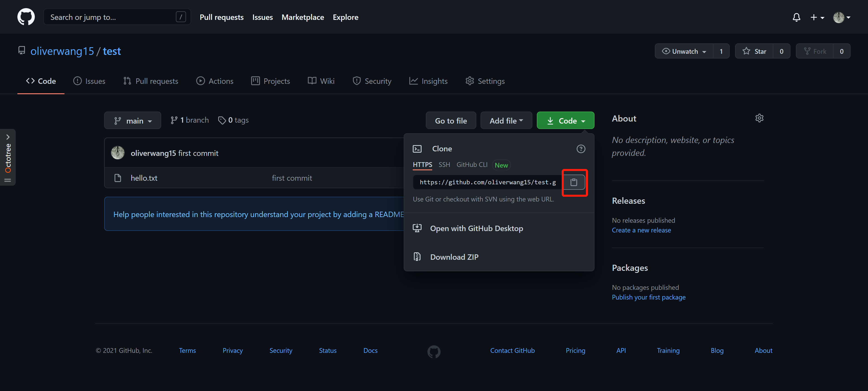Viewport: 868px width, 391px height.
Task: Click the 1 branch link
Action: click(x=189, y=120)
